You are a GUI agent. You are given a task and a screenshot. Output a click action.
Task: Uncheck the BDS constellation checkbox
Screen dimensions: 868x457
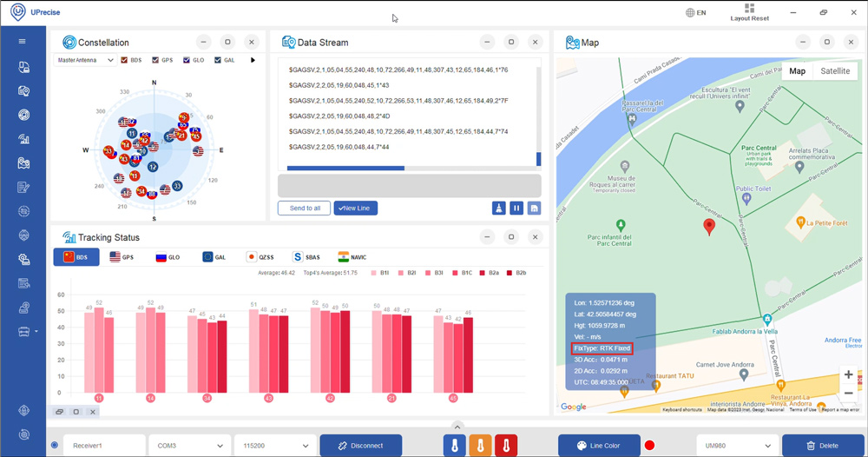point(125,61)
